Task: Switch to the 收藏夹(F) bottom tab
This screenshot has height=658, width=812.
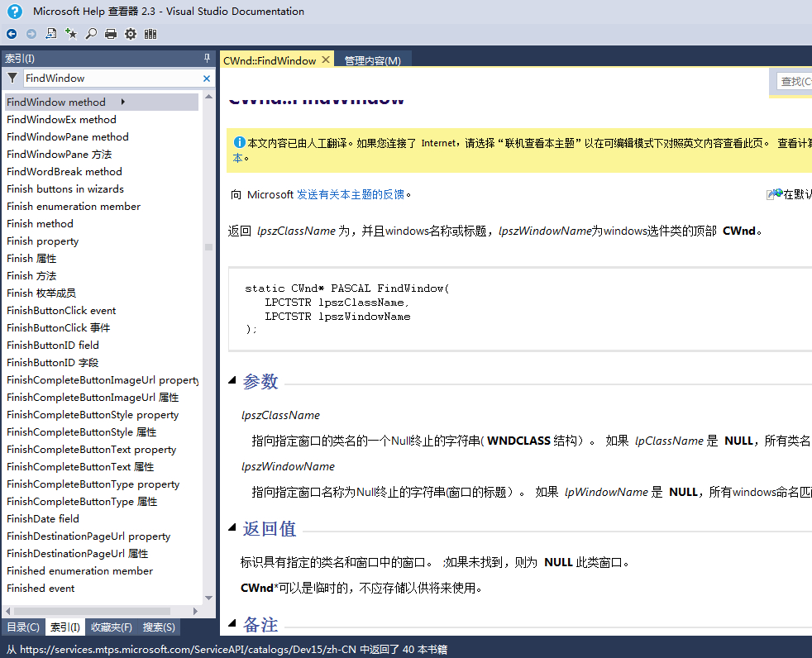Action: pyautogui.click(x=112, y=627)
